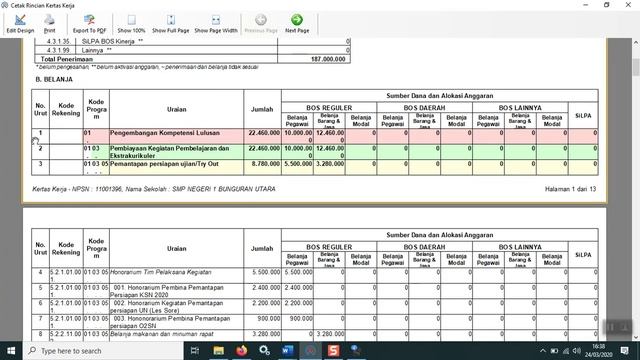Show hidden system tray icons

pyautogui.click(x=543, y=351)
